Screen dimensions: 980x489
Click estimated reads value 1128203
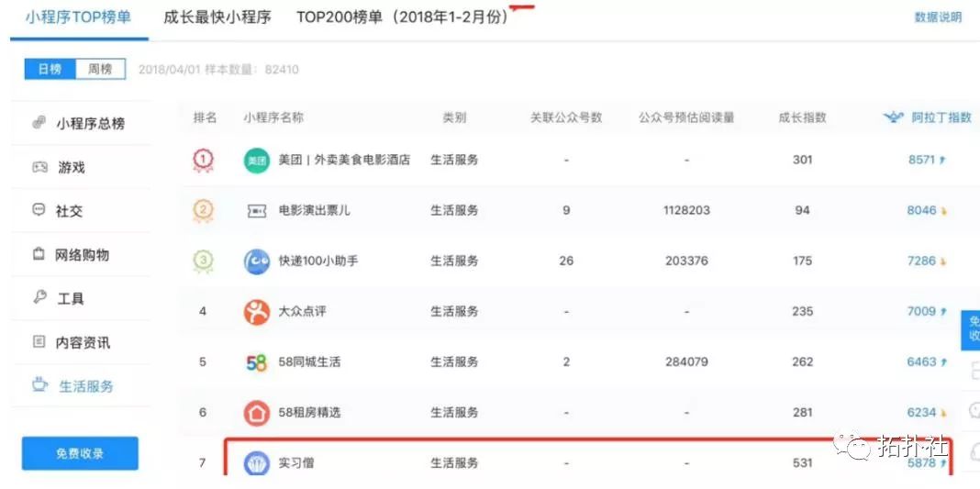686,210
